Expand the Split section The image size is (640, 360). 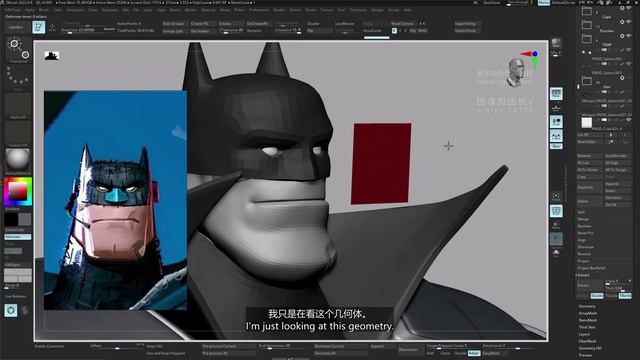tap(581, 212)
